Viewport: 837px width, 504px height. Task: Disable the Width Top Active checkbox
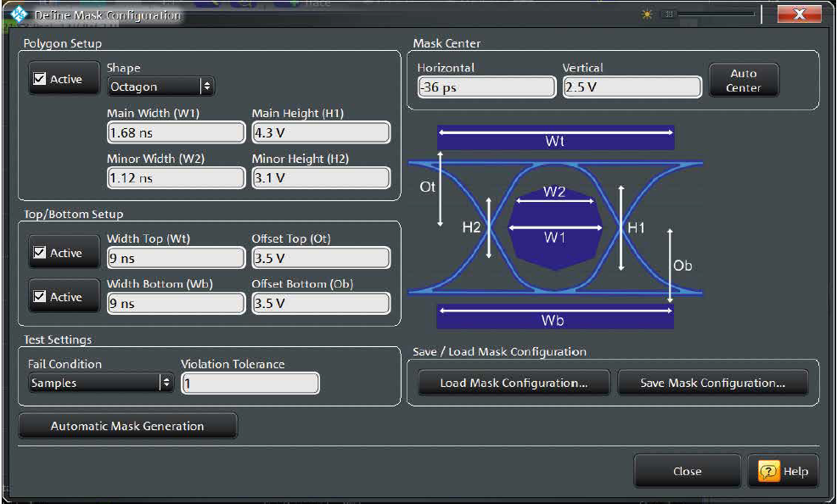[39, 253]
